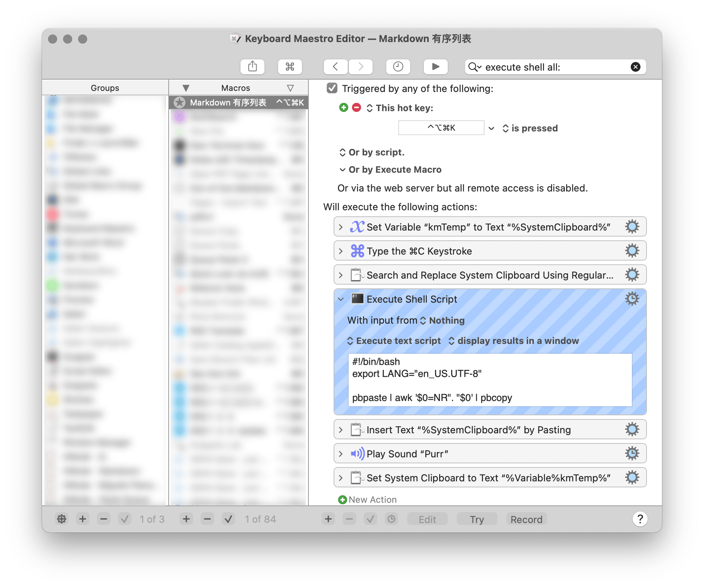This screenshot has height=588, width=704.
Task: Open gear menu for Insert Text by Pasting action
Action: 632,430
